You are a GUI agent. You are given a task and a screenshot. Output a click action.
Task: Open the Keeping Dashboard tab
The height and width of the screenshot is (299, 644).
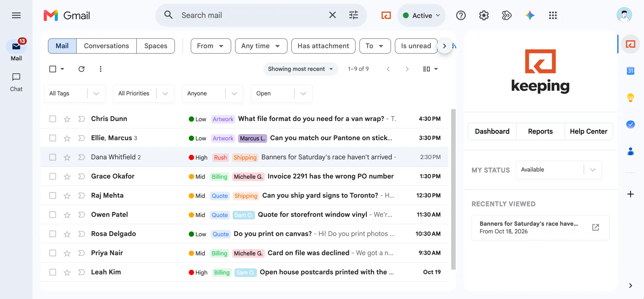tap(492, 131)
